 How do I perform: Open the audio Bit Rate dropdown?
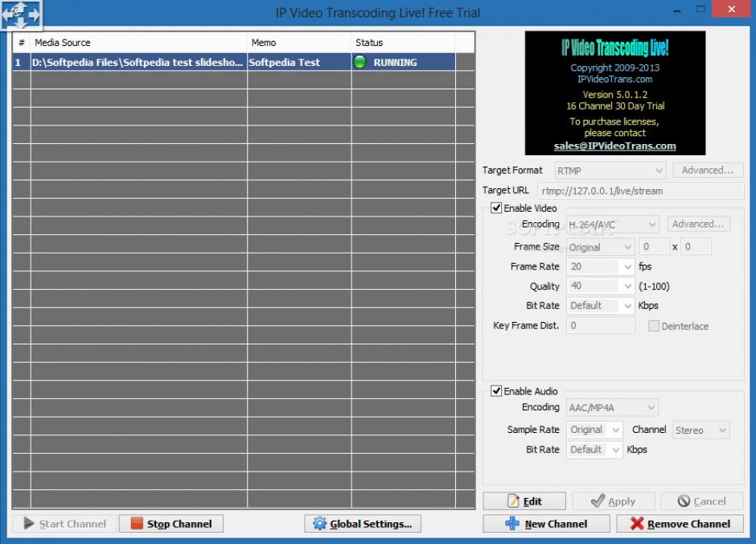(594, 450)
